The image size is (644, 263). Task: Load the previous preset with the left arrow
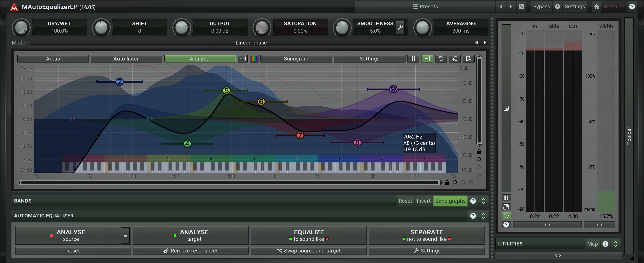click(500, 7)
